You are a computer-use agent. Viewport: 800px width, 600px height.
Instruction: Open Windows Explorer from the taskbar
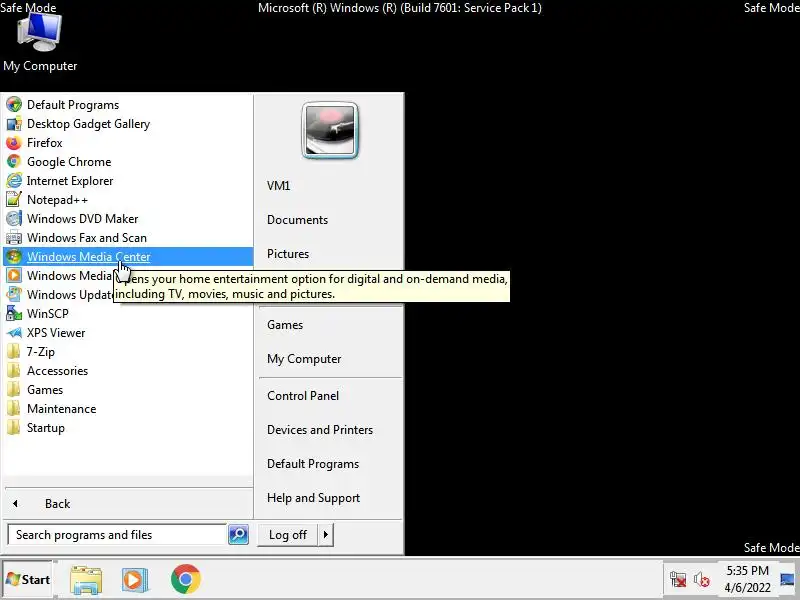point(86,579)
